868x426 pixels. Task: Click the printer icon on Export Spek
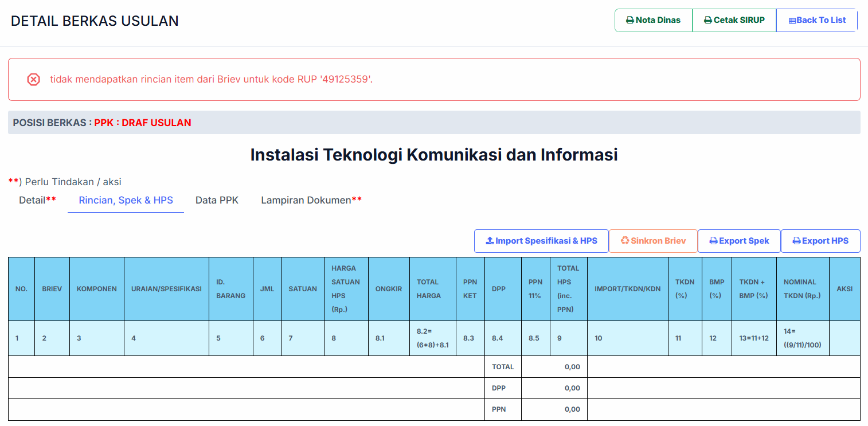pos(713,241)
